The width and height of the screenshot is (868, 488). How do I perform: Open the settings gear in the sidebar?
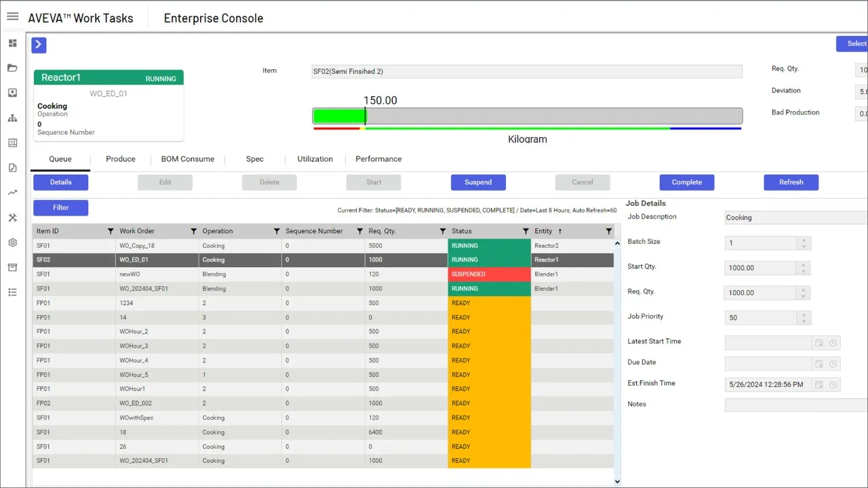(12, 241)
